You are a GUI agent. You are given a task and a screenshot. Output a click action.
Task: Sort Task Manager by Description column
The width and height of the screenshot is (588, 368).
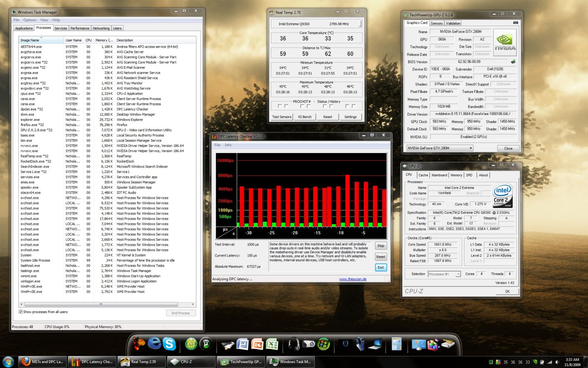click(155, 40)
